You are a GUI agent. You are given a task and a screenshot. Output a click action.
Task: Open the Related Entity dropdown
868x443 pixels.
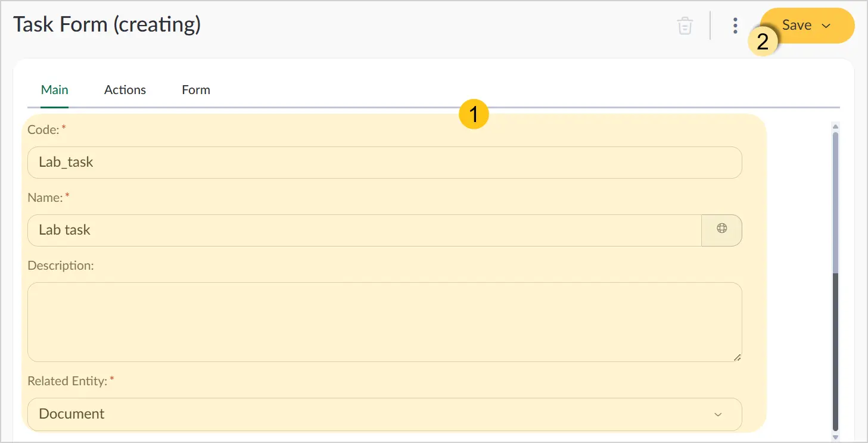pos(385,414)
